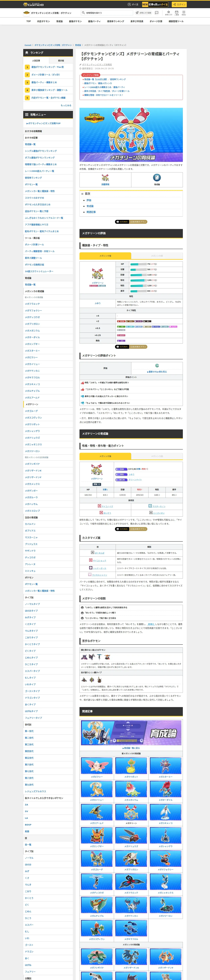Open 使用率ランキング in the navigation bar
This screenshot has width=210, height=980.
pos(115,21)
